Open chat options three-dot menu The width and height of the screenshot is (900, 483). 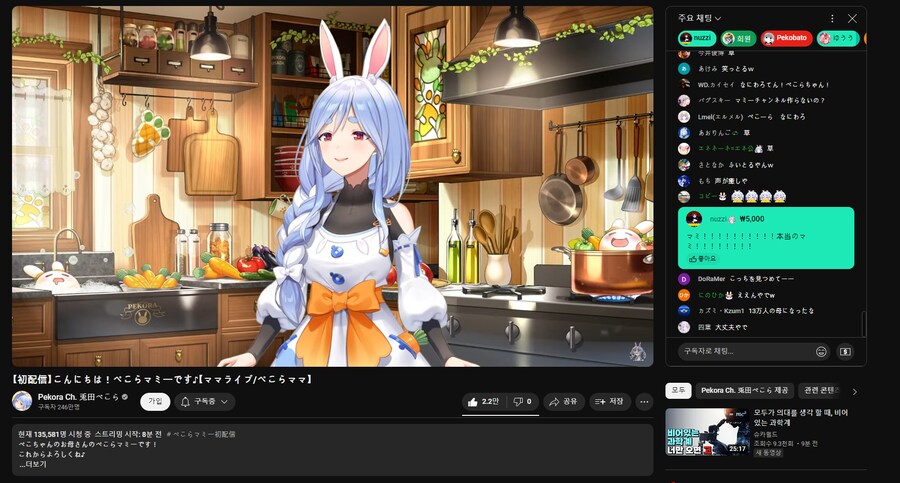point(831,18)
